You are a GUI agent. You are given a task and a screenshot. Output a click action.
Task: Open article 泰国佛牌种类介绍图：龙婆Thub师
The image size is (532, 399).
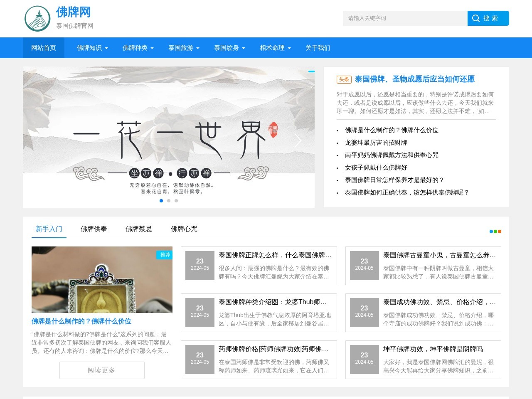pyautogui.click(x=273, y=302)
